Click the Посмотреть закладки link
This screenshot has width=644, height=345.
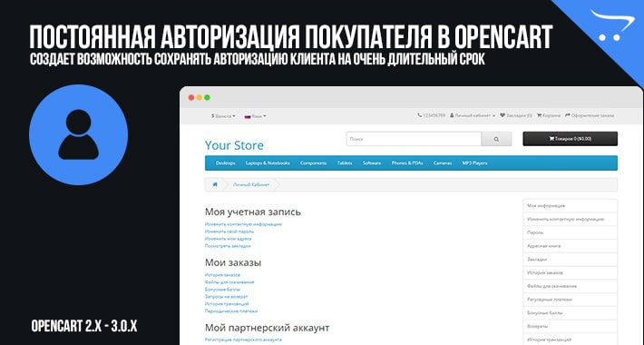pyautogui.click(x=228, y=246)
